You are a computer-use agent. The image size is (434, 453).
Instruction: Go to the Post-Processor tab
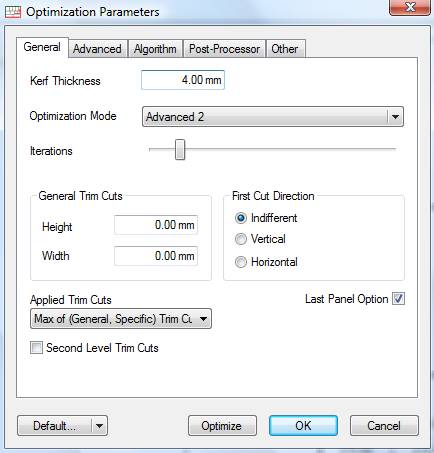tap(224, 49)
